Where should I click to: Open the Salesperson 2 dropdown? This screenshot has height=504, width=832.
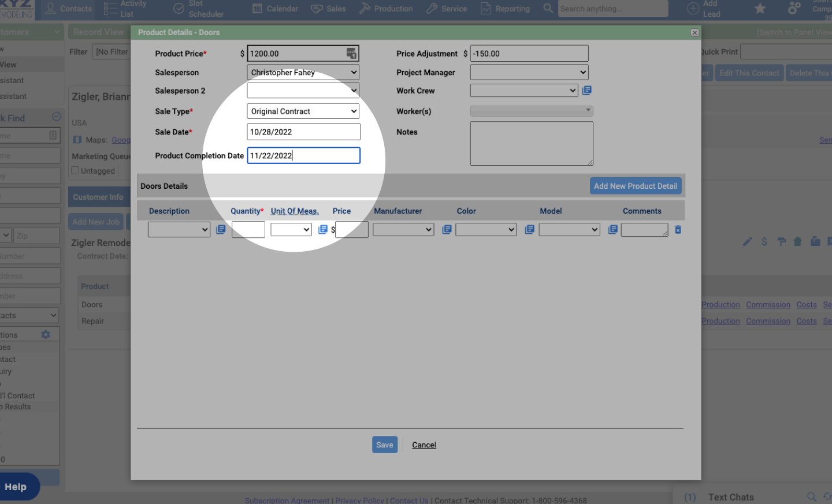click(x=303, y=91)
